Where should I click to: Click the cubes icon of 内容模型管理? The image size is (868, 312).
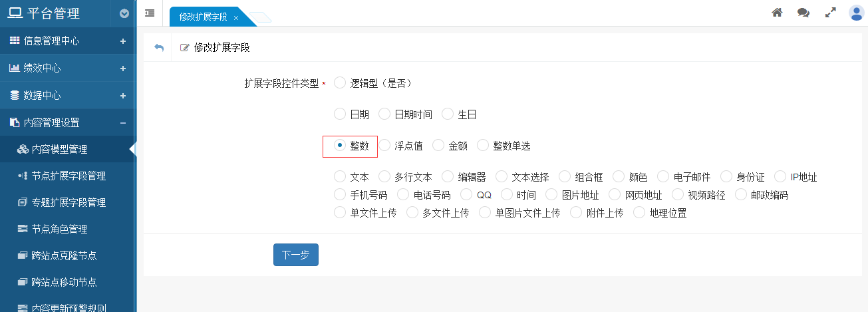pos(23,149)
